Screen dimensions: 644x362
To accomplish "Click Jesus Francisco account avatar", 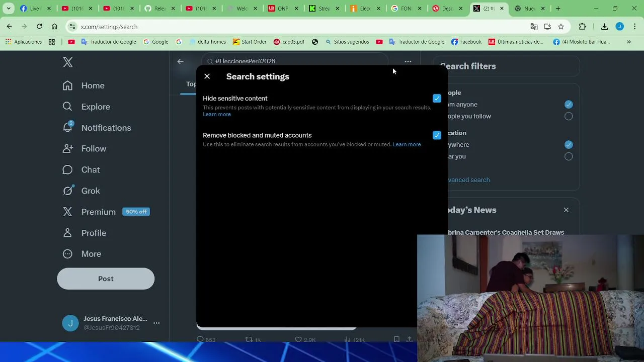I will (70, 323).
